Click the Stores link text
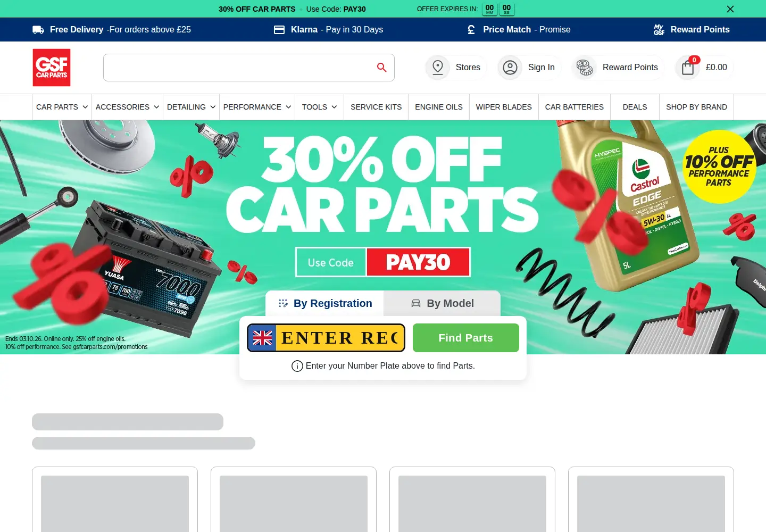The width and height of the screenshot is (766, 532). [468, 68]
